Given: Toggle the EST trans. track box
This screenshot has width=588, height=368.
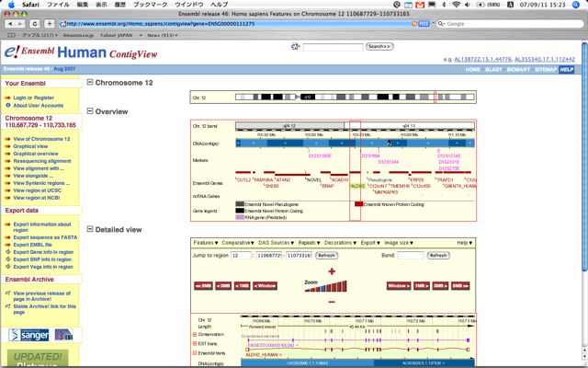Looking at the screenshot, I should click(196, 342).
